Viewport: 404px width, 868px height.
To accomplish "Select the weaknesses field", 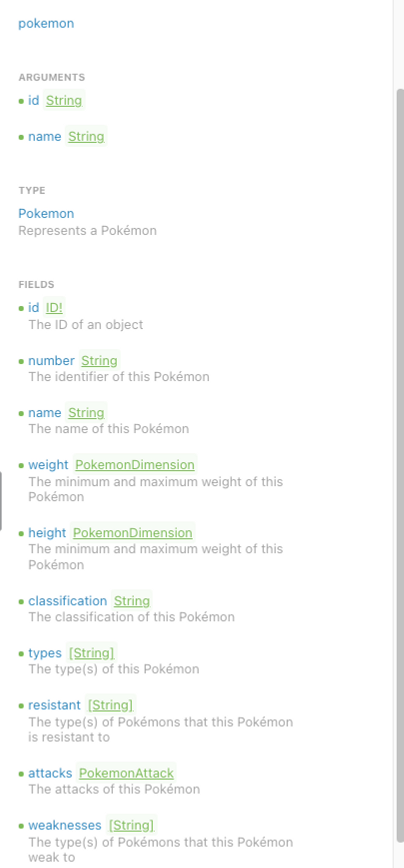I will (65, 825).
